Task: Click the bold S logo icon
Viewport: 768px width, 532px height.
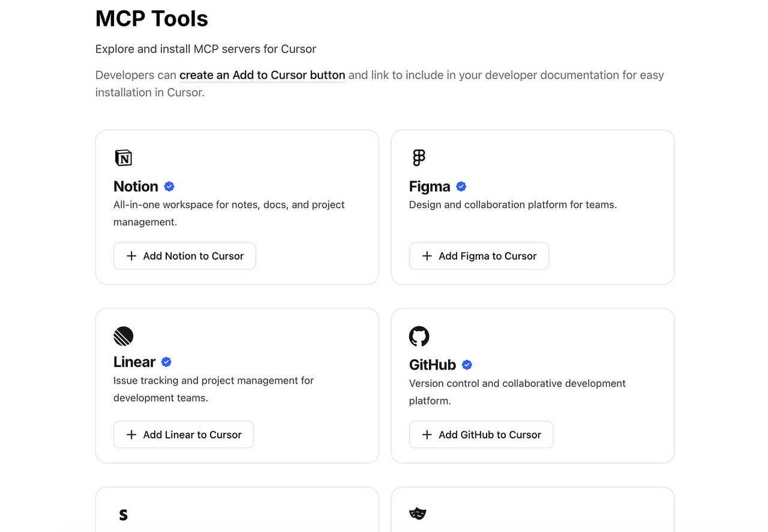Action: point(123,515)
